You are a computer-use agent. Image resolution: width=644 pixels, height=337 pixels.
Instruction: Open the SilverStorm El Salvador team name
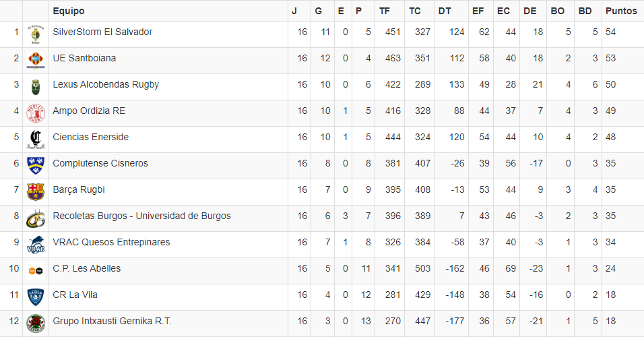pos(102,32)
